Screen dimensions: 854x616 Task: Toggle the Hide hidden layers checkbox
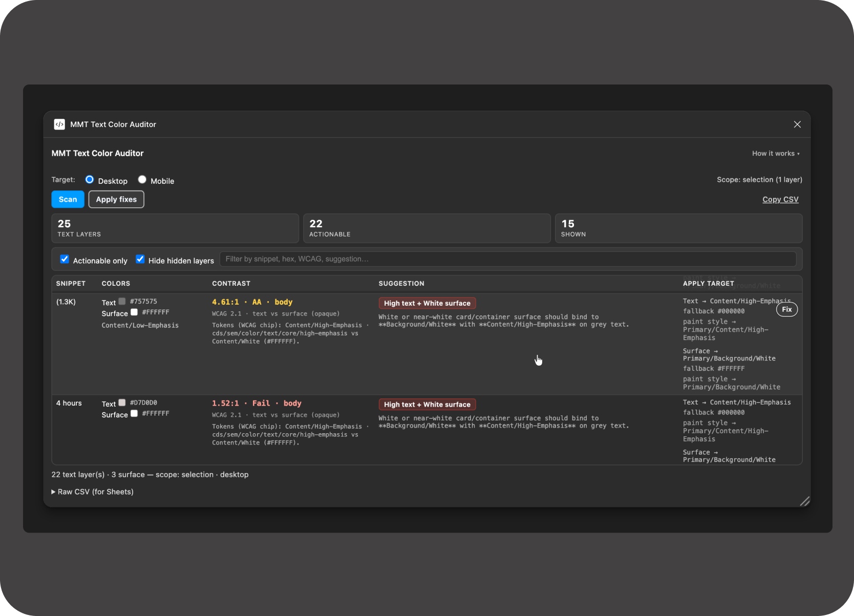tap(140, 259)
